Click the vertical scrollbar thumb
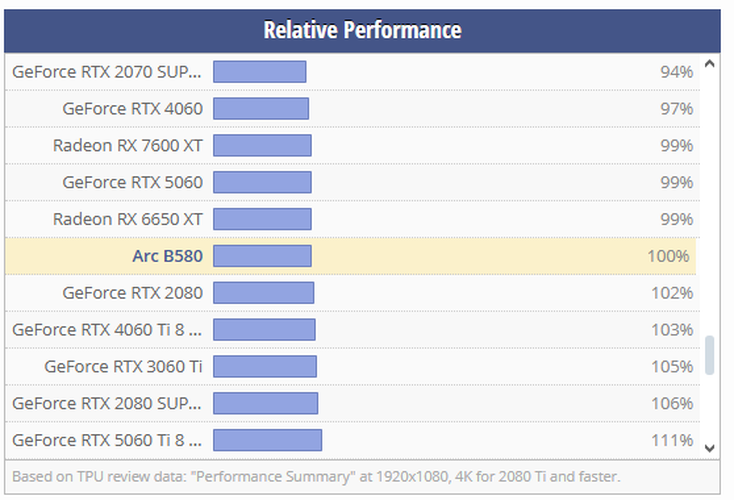The width and height of the screenshot is (734, 500). (710, 355)
